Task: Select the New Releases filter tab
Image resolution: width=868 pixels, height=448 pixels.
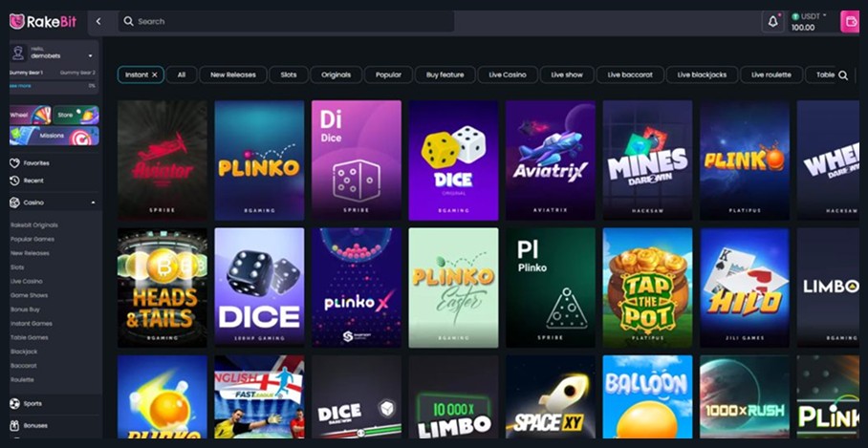Action: pos(233,75)
